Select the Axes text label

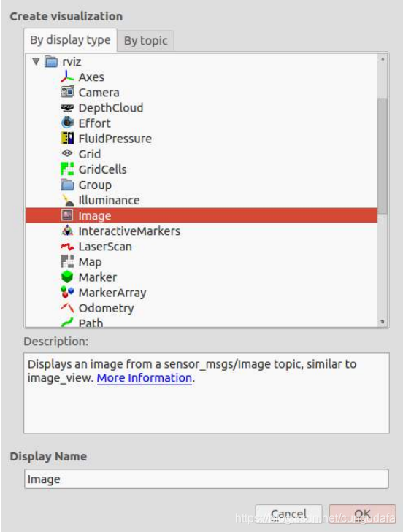91,77
